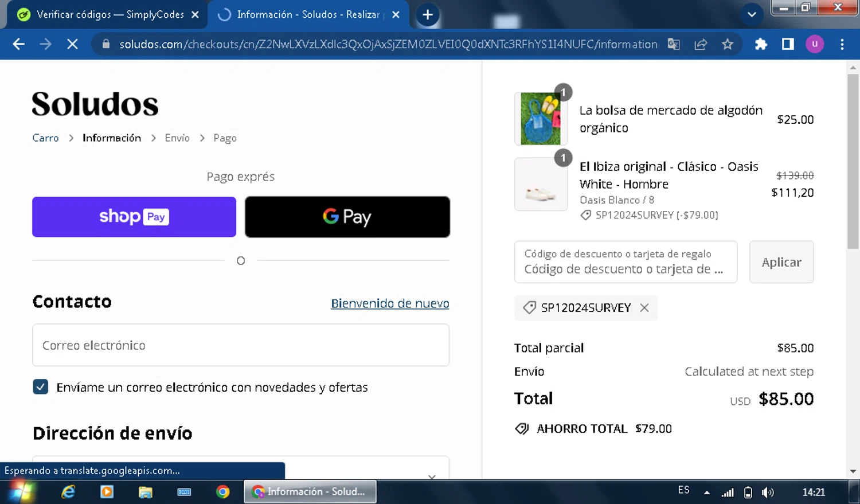Image resolution: width=860 pixels, height=504 pixels.
Task: Click the $111,20 discounted price
Action: coord(792,193)
